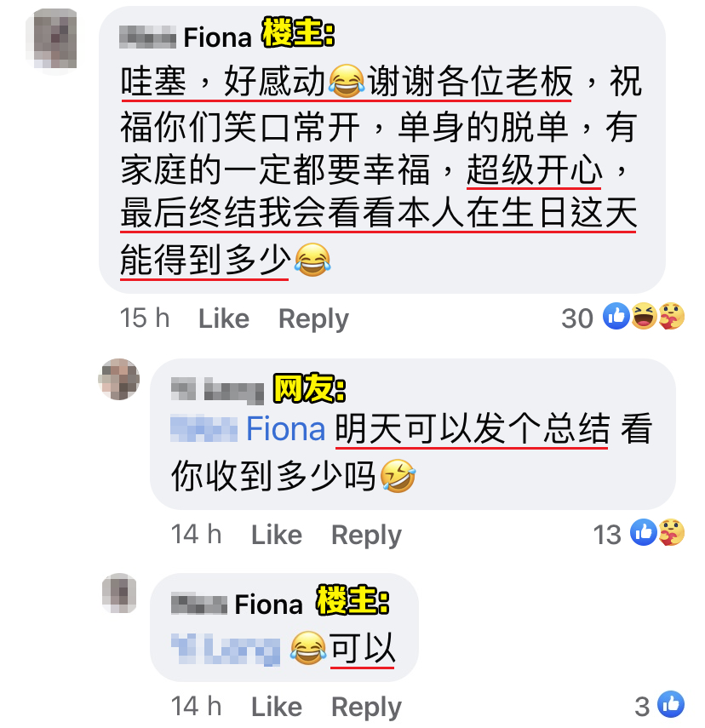Click the thumbs-up reaction icon beside count 3
The width and height of the screenshot is (705, 728).
click(x=671, y=704)
